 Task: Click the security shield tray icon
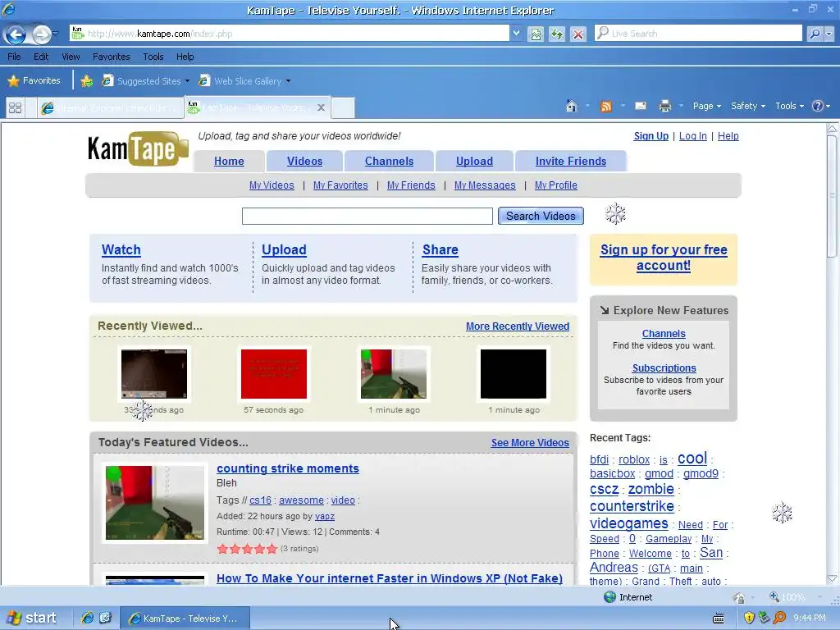[x=749, y=618]
